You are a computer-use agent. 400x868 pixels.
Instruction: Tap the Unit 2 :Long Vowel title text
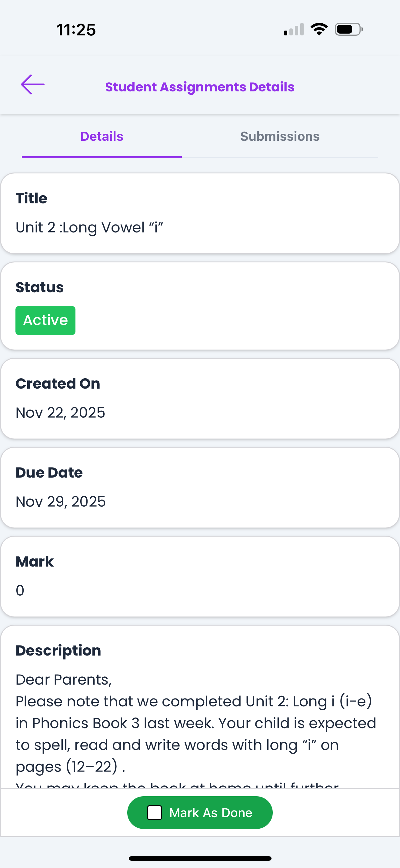point(89,228)
